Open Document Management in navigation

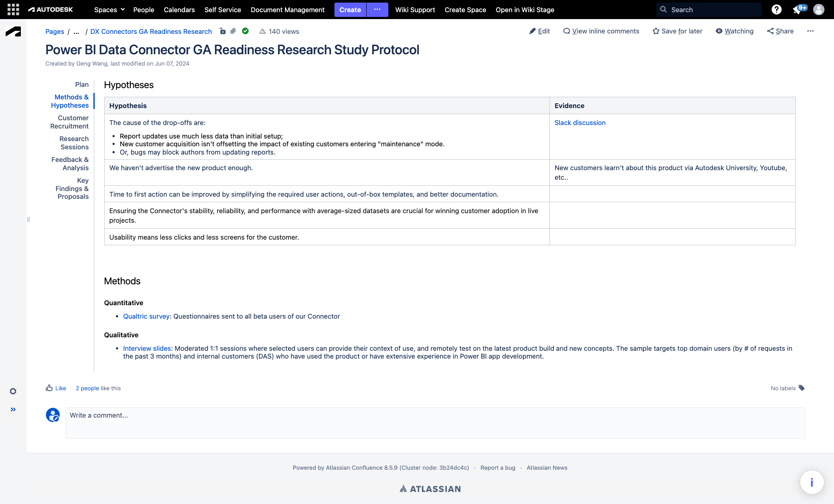(288, 10)
